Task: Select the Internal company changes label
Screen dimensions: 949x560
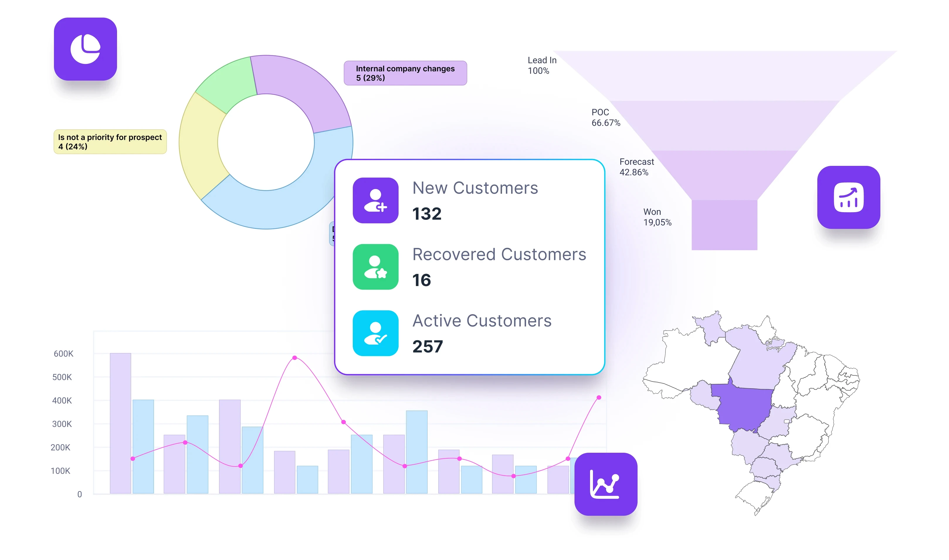Action: (x=405, y=73)
